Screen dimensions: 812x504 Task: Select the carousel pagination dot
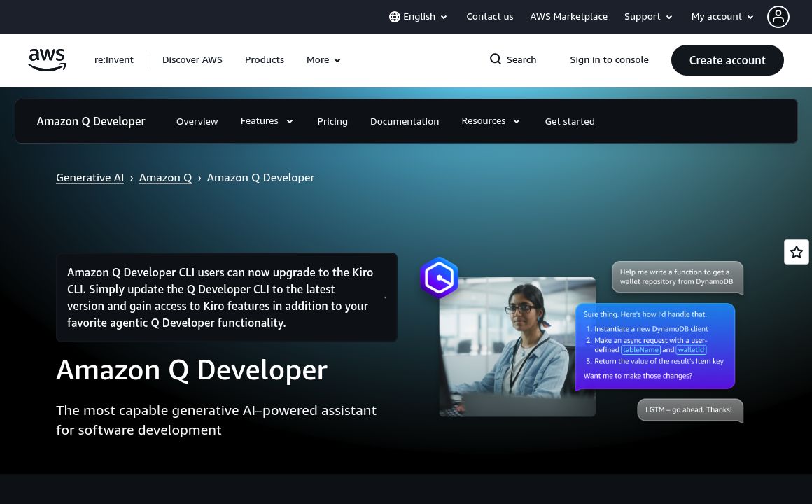(385, 297)
